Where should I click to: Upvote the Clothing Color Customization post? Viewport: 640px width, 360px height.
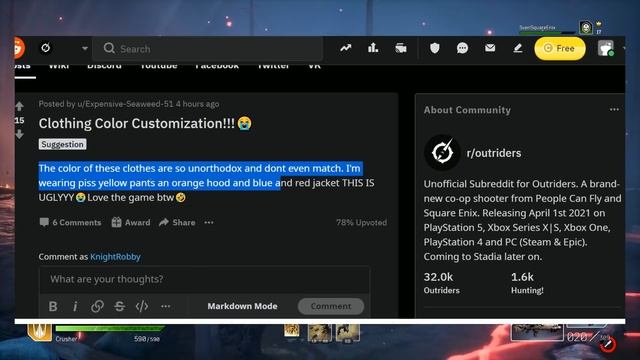tap(19, 107)
